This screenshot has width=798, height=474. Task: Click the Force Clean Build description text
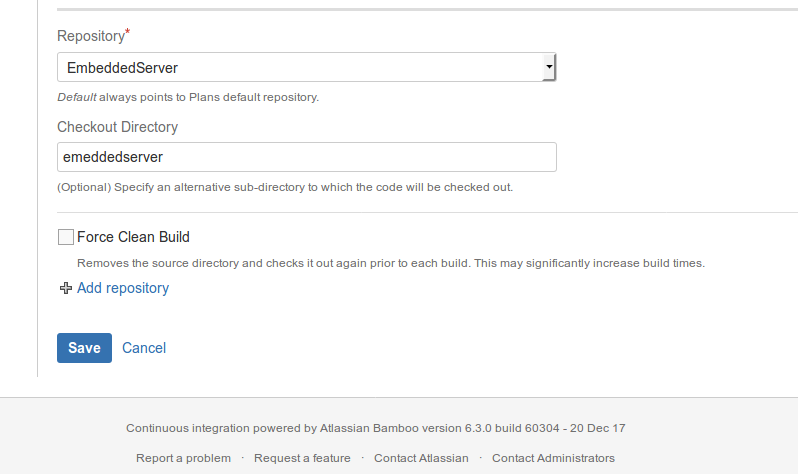point(391,263)
